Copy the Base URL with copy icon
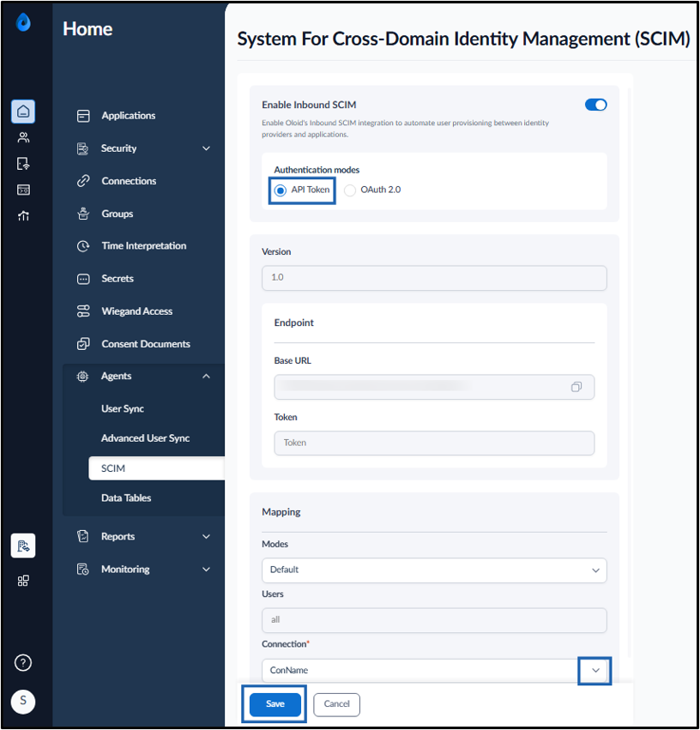 (576, 387)
